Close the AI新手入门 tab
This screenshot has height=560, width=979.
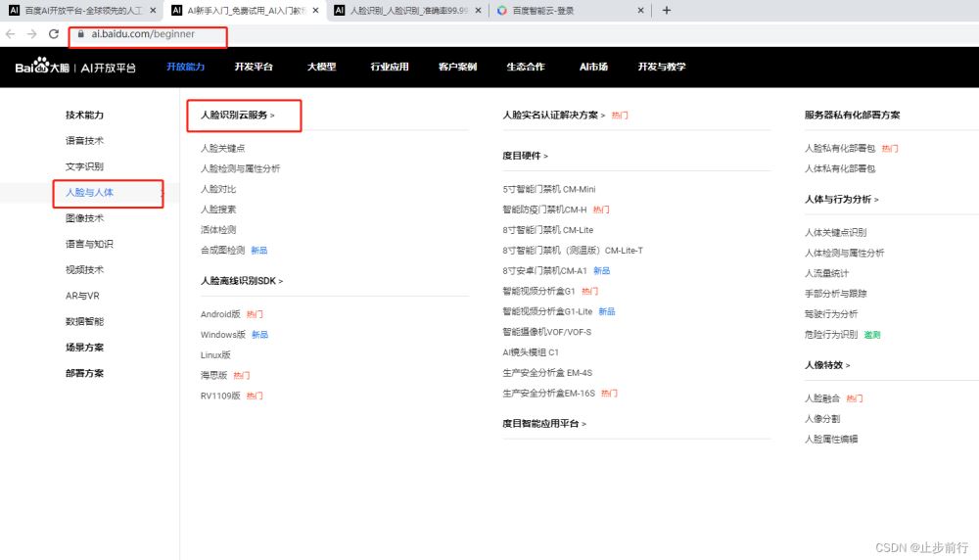pyautogui.click(x=316, y=10)
